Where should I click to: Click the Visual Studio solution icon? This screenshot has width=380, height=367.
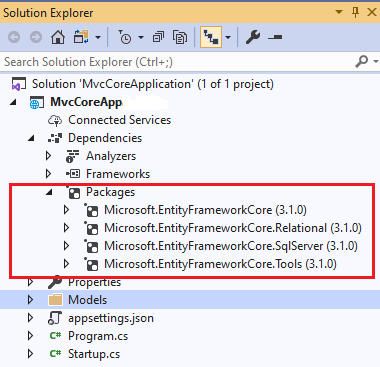coord(19,84)
